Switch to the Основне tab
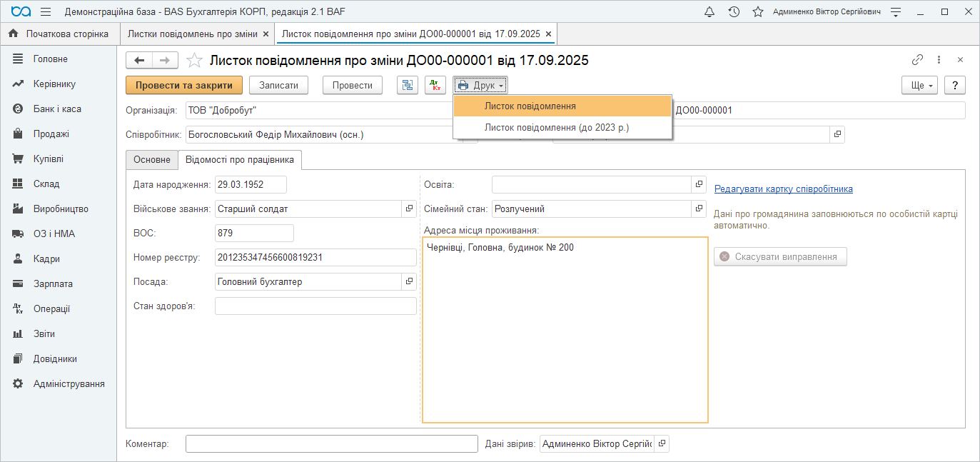Viewport: 980px width, 462px height. pyautogui.click(x=151, y=160)
